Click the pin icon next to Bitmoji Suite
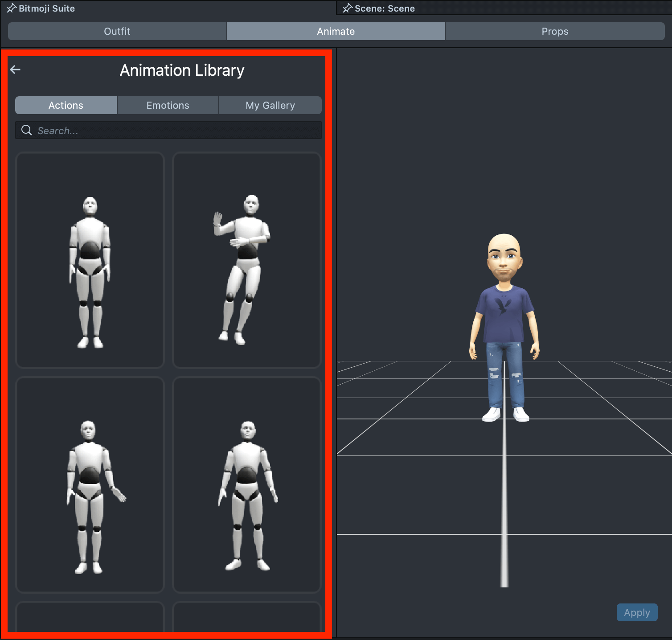This screenshot has width=672, height=640. point(11,8)
